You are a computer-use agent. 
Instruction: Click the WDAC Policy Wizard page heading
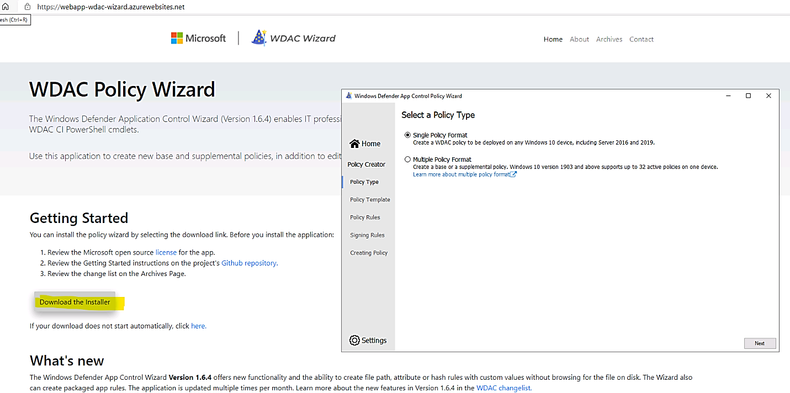point(122,90)
